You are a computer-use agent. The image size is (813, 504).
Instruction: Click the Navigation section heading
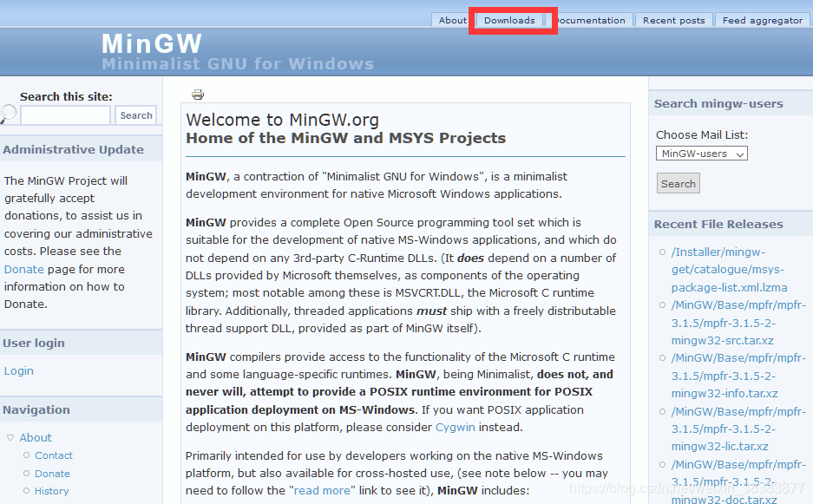click(36, 409)
